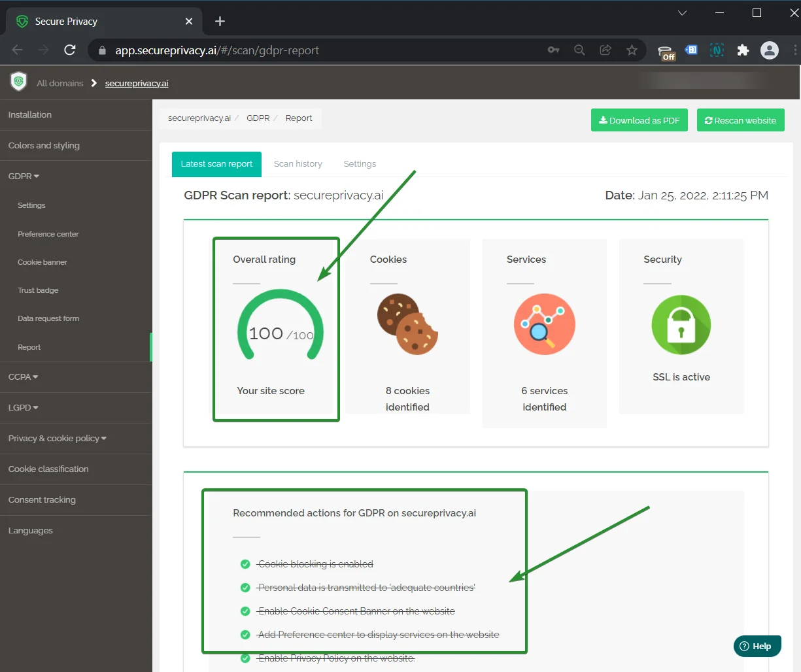Click the Download as PDF button
801x672 pixels.
click(639, 120)
